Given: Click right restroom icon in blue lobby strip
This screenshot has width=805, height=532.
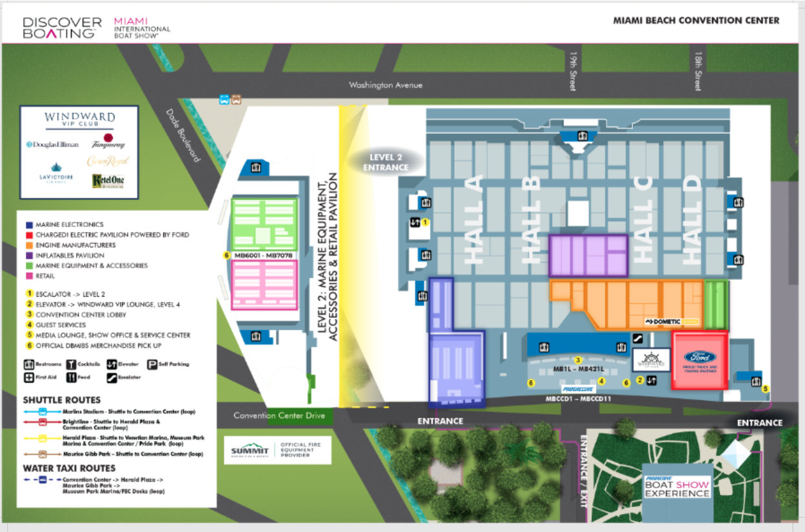Looking at the screenshot, I should [x=621, y=347].
